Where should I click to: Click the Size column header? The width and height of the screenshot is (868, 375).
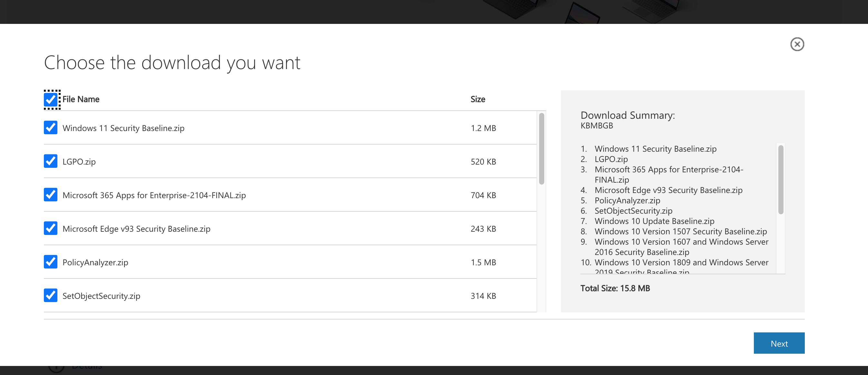click(478, 99)
